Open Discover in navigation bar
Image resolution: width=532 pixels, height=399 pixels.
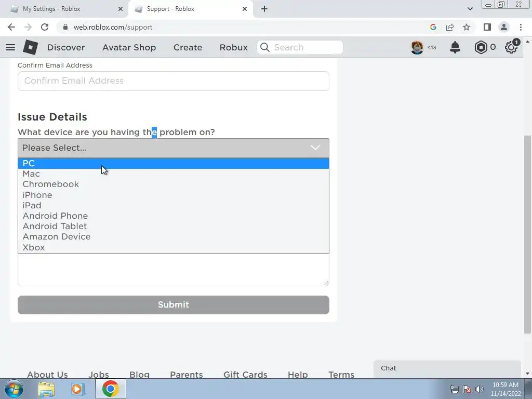(66, 47)
